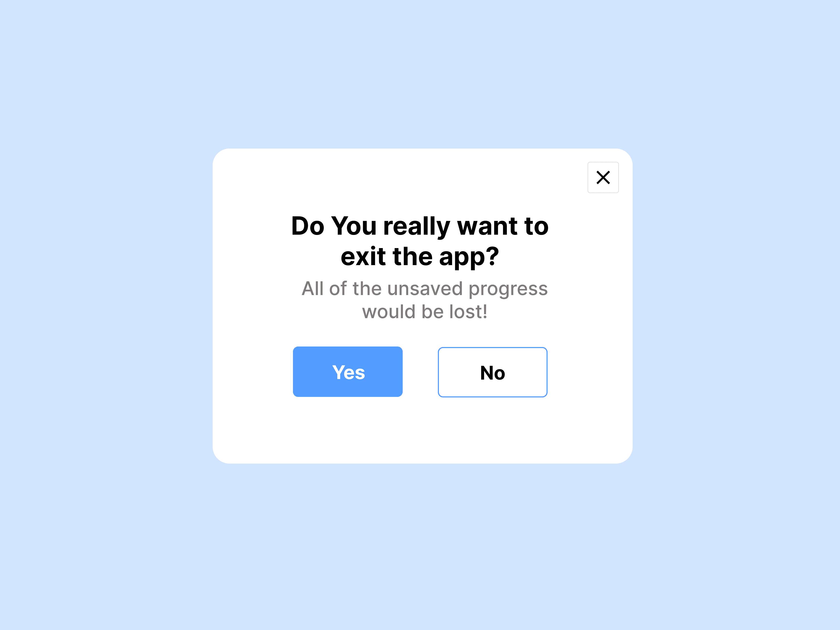Click the word "Yes" on the filled button

(348, 372)
